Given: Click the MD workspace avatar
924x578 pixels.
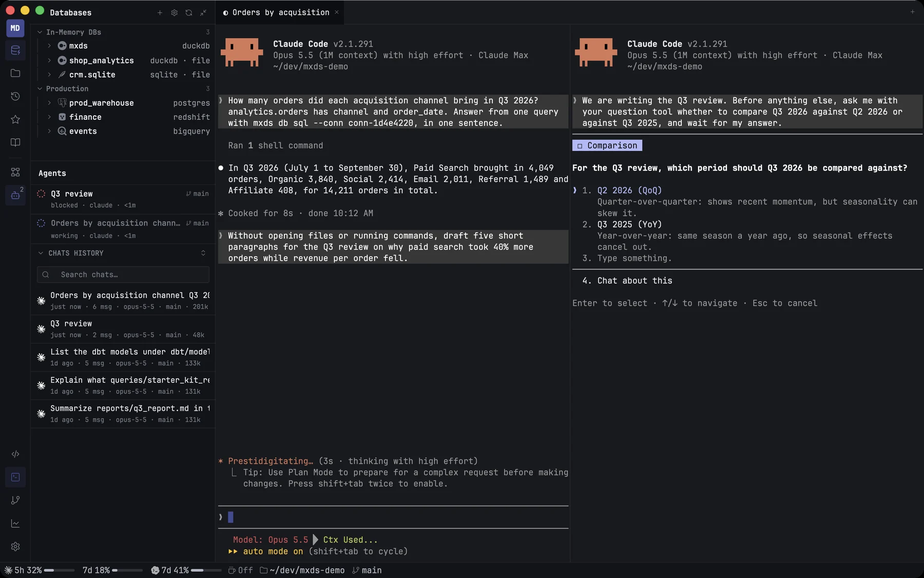Looking at the screenshot, I should coord(15,28).
